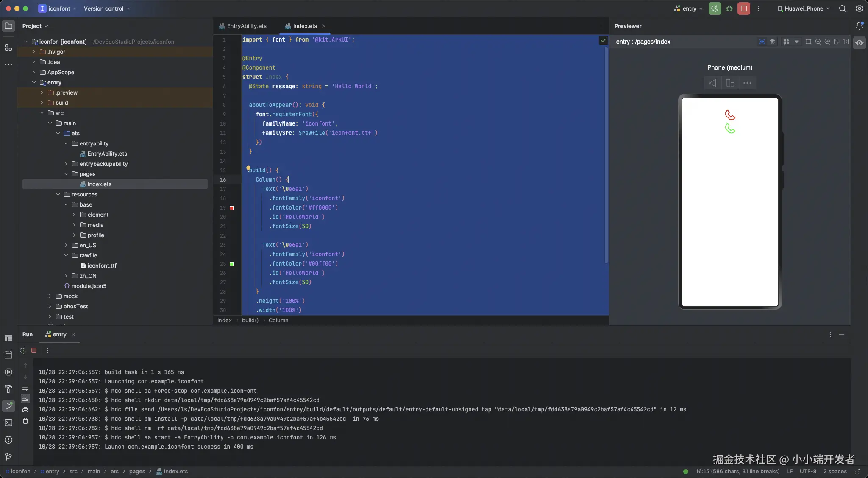Open the Terminal tool window icon
868x478 pixels.
click(x=8, y=423)
